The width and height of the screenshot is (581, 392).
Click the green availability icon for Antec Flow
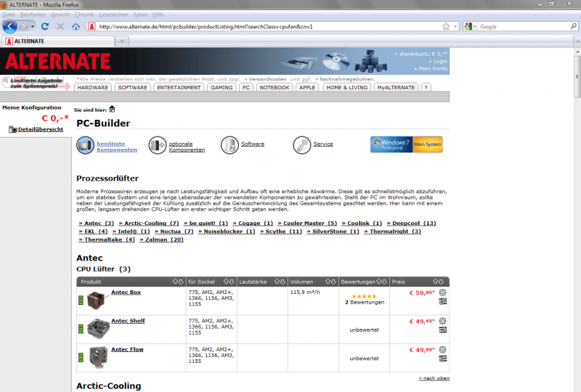tap(81, 357)
